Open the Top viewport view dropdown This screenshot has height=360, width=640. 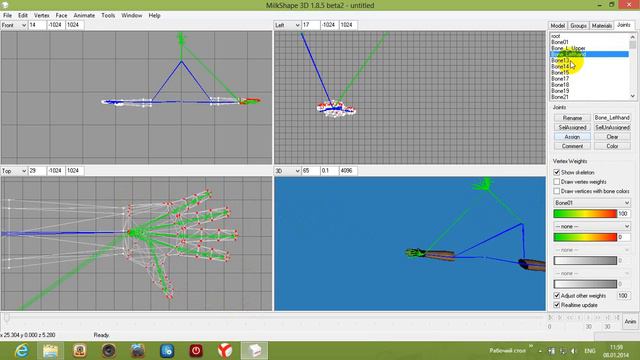tap(14, 171)
